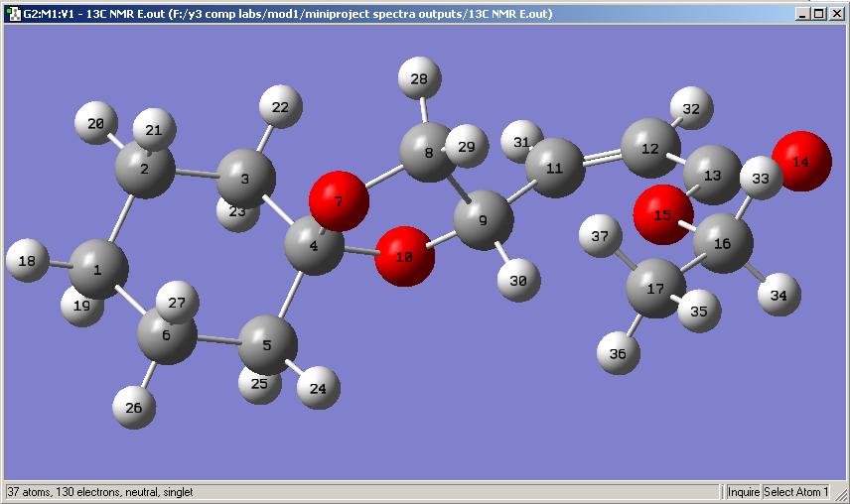The height and width of the screenshot is (504, 850).
Task: Select hydrogen atom 24
Action: pos(318,388)
